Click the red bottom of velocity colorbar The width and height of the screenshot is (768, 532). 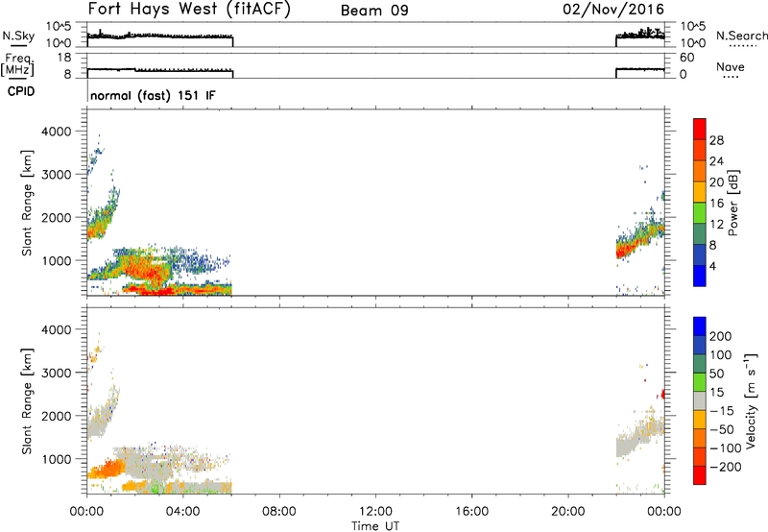click(700, 475)
